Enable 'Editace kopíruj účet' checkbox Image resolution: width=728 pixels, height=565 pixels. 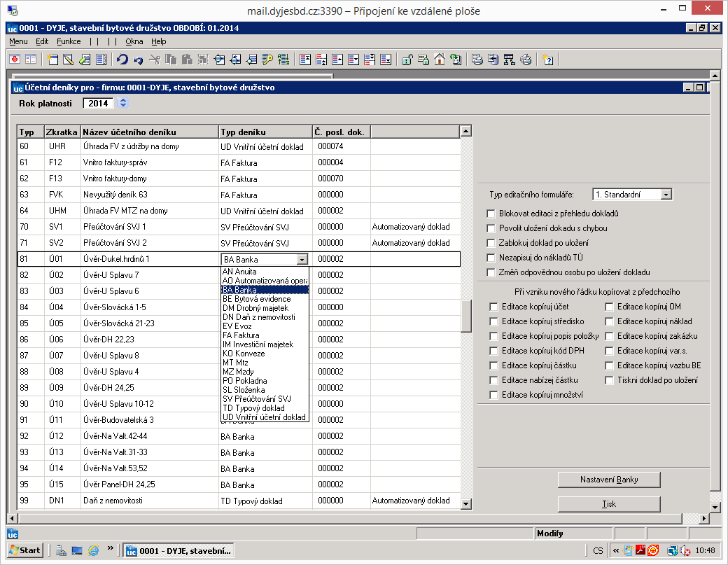tap(493, 307)
